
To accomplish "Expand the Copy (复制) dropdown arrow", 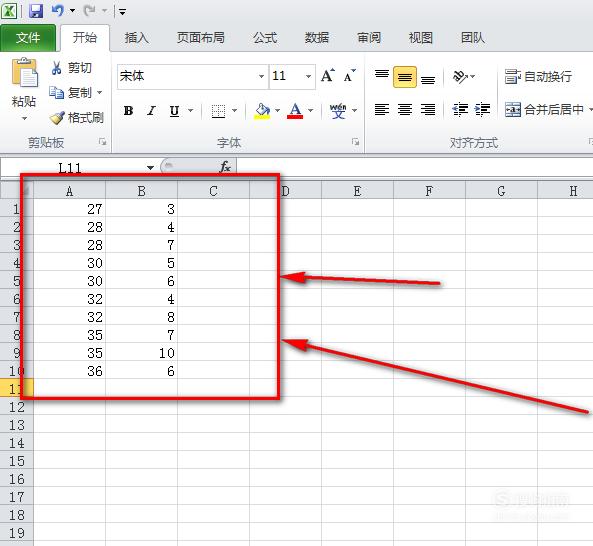I will (99, 92).
